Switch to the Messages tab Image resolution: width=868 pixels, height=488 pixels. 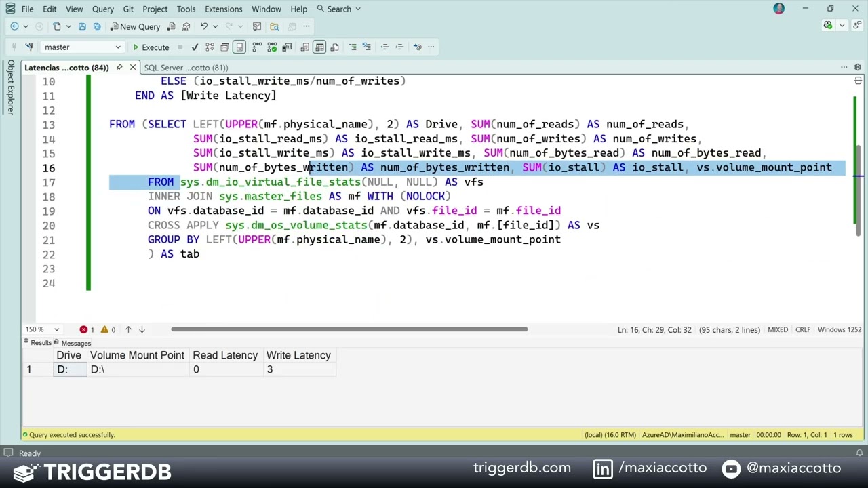(x=73, y=343)
